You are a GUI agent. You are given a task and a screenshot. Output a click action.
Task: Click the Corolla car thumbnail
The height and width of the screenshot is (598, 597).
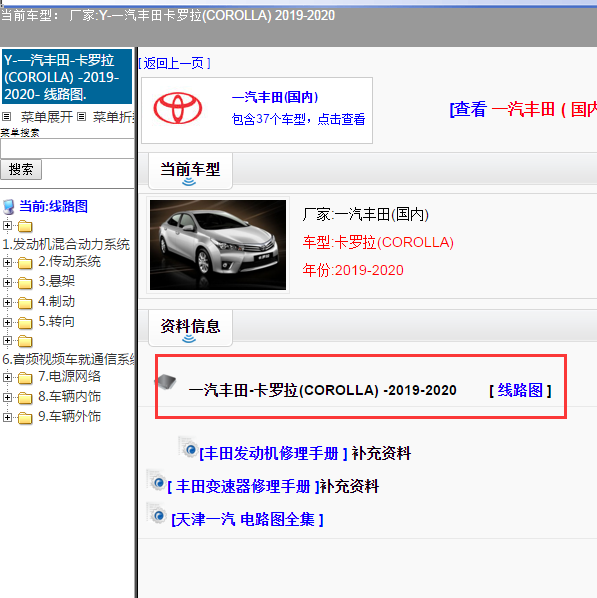pos(218,245)
